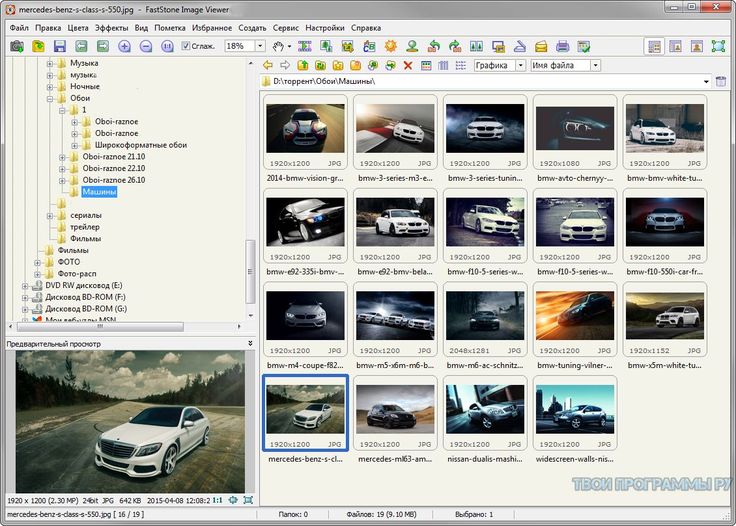Toggle the Сглаж. smoothing checkbox

tap(186, 46)
